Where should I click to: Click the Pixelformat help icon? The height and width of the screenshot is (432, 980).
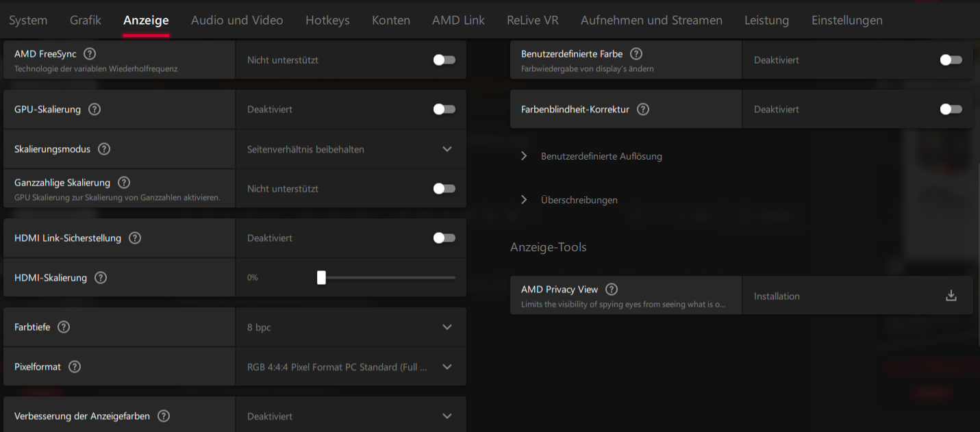click(74, 366)
